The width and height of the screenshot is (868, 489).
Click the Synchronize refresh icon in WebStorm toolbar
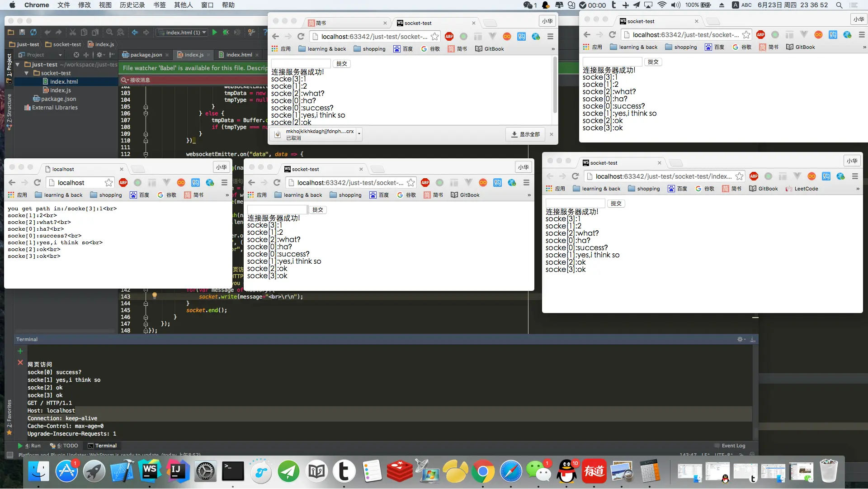[33, 32]
